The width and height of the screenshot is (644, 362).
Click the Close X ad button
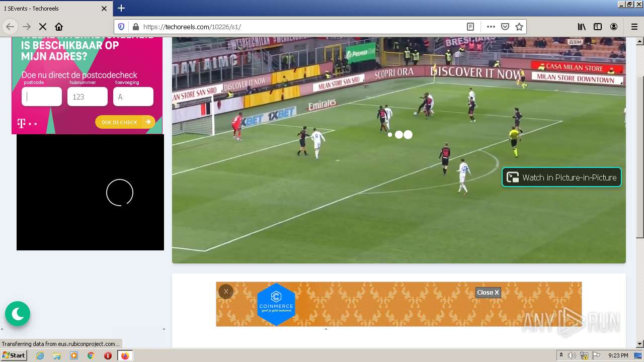coord(488,293)
